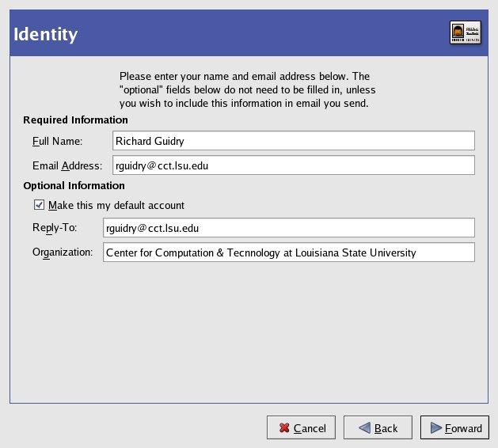Click the Required Information section heading
This screenshot has width=498, height=448.
[75, 120]
